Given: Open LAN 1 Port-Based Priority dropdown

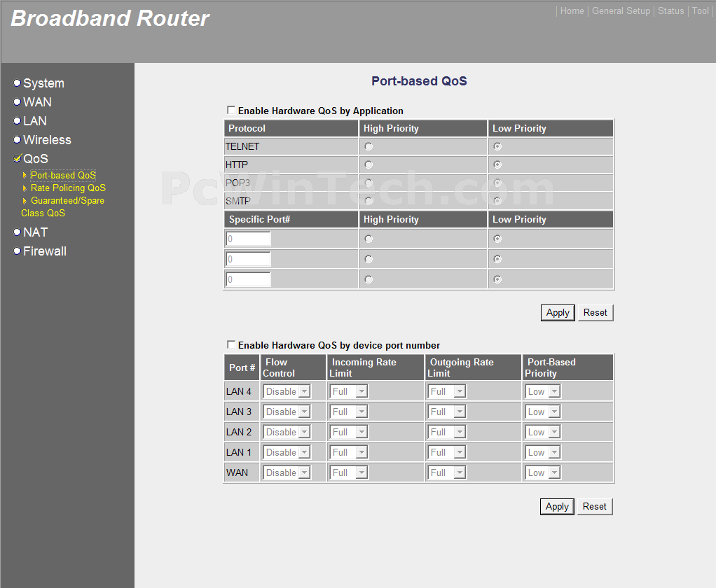Looking at the screenshot, I should point(543,452).
